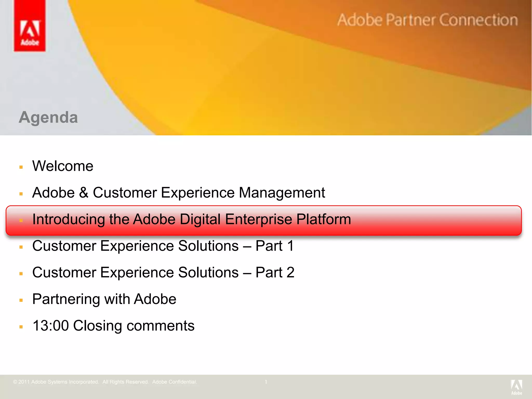Click the bullet before Customer Experience Solutions Part 1

tap(21, 247)
